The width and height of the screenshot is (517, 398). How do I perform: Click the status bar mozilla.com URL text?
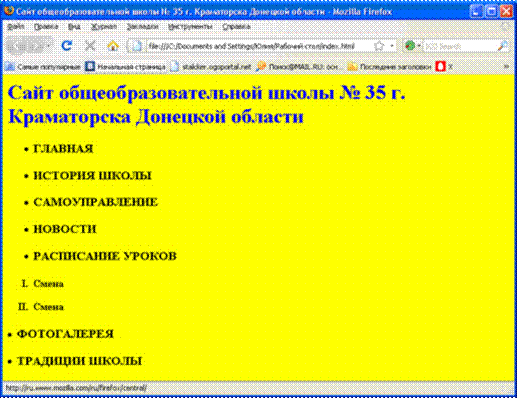76,388
